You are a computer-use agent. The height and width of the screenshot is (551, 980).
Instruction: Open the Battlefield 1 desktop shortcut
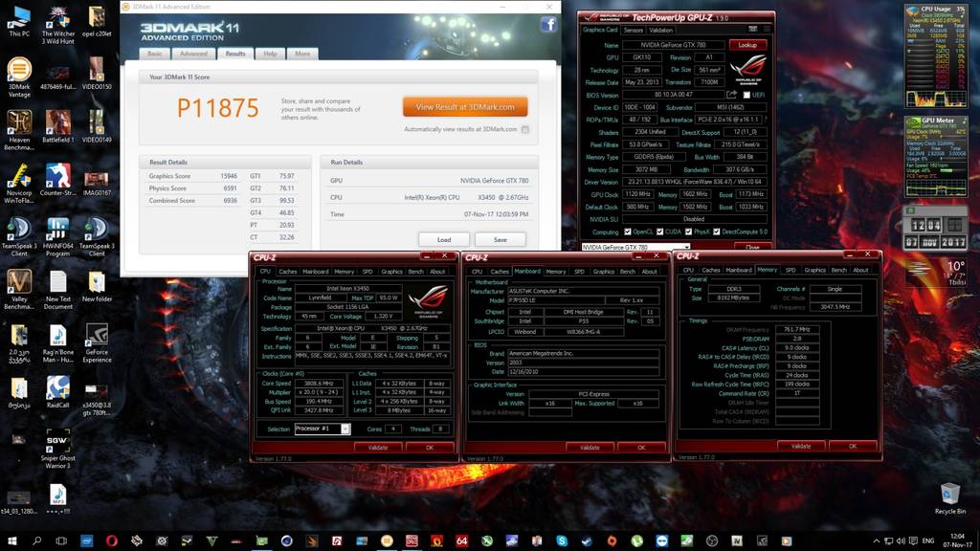[x=57, y=126]
